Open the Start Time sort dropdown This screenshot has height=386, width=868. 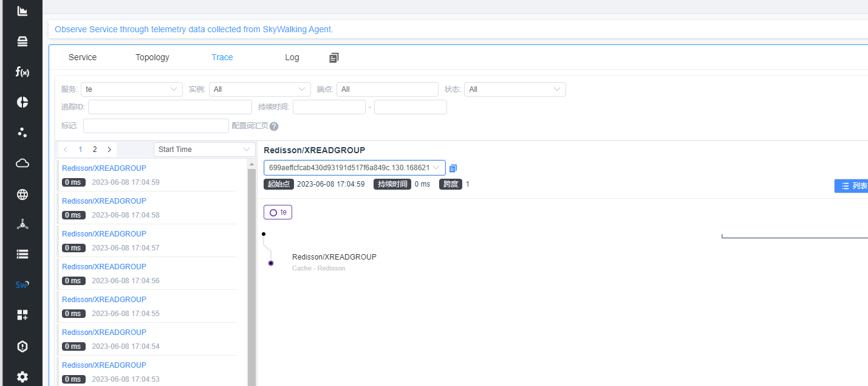204,149
